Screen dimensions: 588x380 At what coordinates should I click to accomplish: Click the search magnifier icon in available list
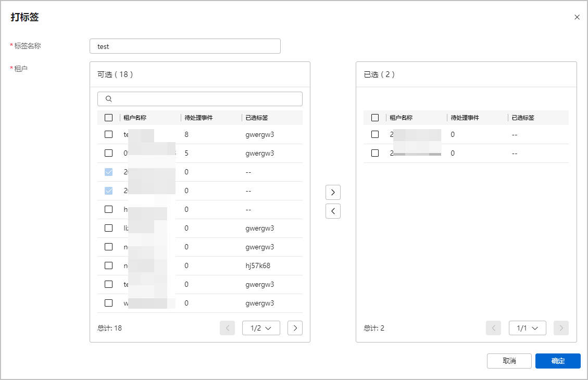pos(108,98)
